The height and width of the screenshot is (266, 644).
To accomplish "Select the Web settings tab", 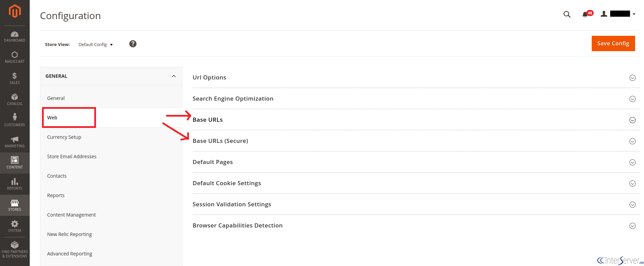I will (x=111, y=118).
